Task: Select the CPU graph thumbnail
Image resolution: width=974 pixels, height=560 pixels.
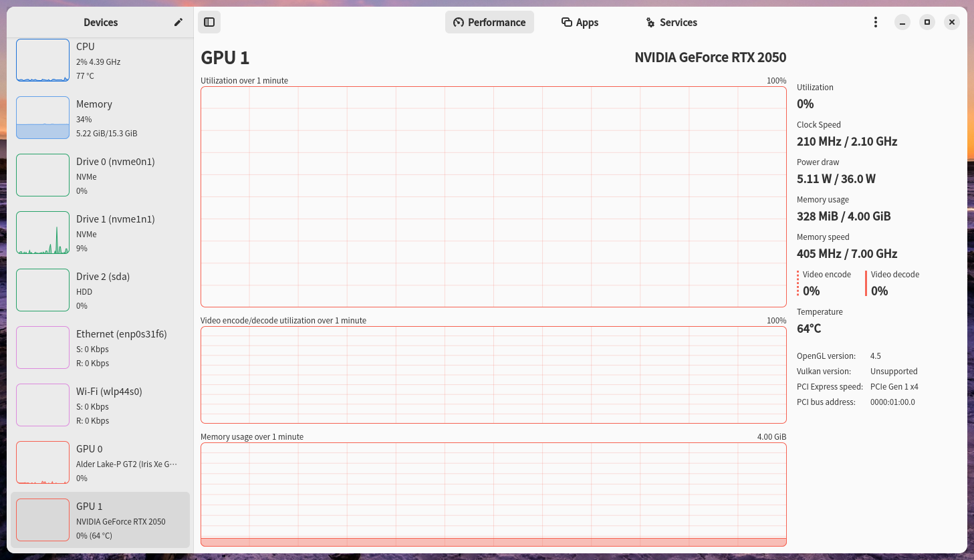Action: (x=43, y=60)
